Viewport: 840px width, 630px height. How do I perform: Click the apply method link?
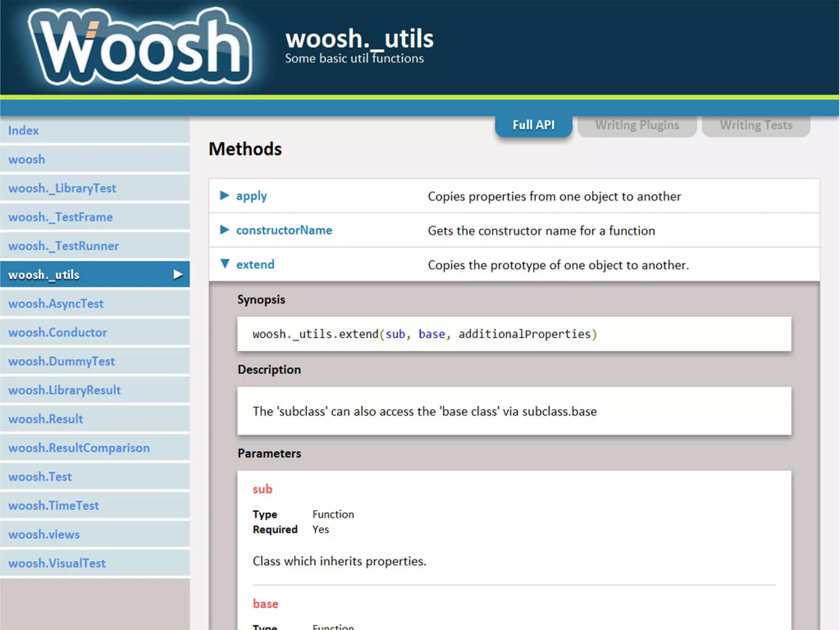[x=251, y=196]
